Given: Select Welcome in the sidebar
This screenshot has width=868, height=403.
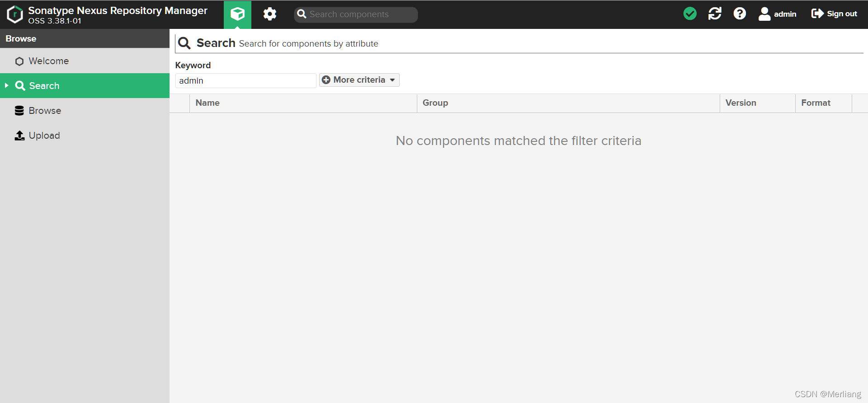Looking at the screenshot, I should [x=85, y=61].
